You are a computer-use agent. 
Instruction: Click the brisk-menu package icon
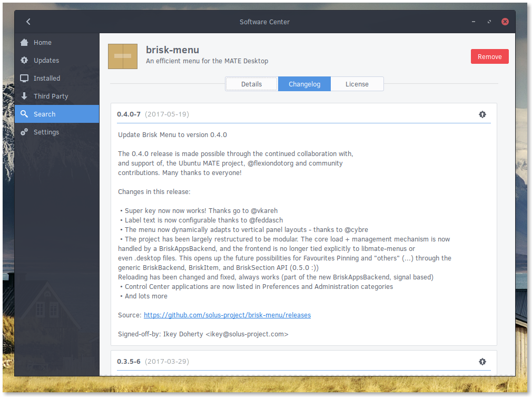click(123, 56)
